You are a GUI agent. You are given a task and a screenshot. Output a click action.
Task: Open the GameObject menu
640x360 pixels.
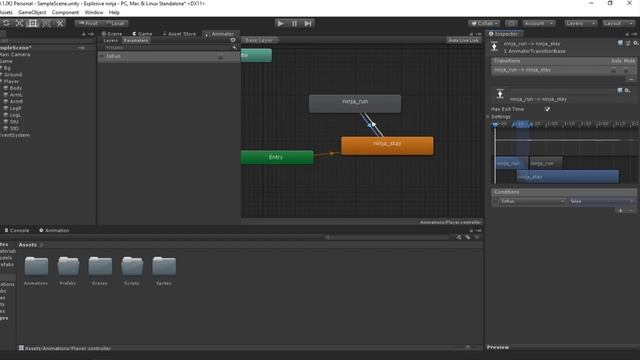(32, 12)
